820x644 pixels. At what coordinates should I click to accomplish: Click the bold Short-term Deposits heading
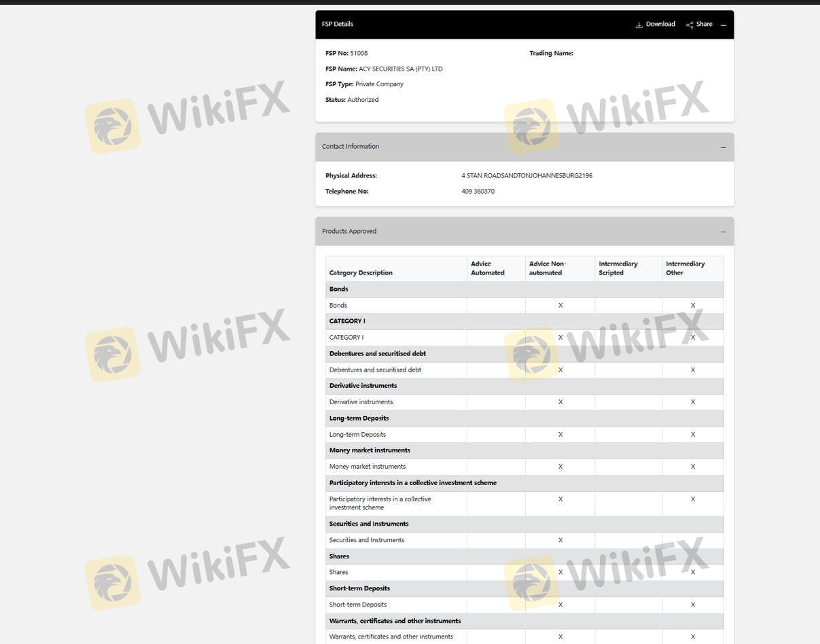point(359,588)
